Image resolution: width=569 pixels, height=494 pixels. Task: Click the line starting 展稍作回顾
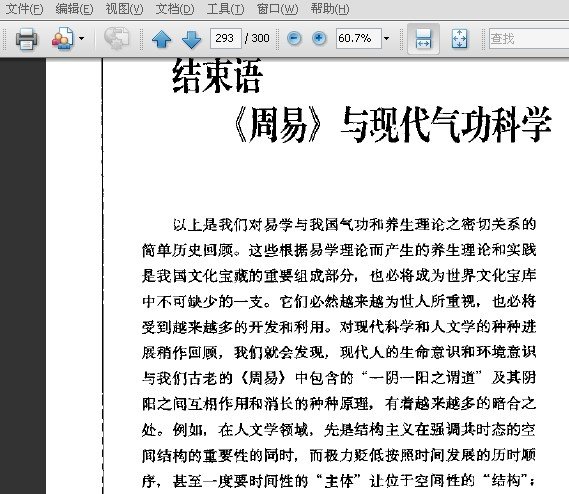coord(339,352)
